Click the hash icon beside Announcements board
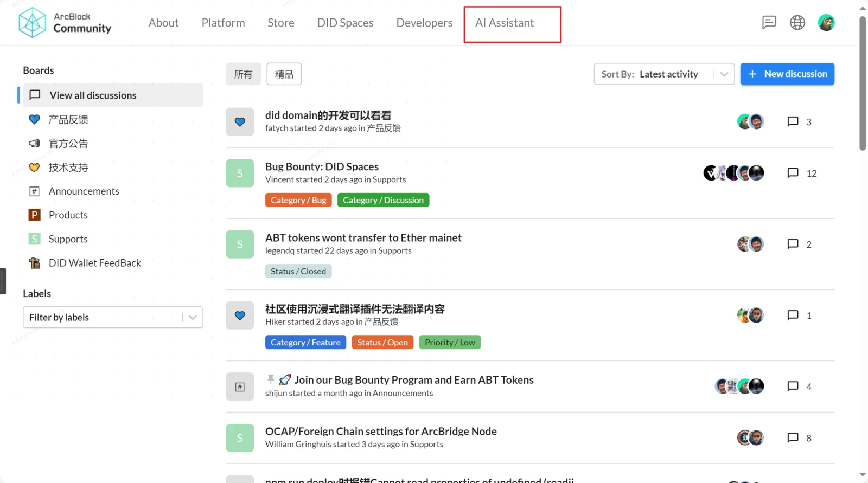Image resolution: width=868 pixels, height=483 pixels. point(34,191)
